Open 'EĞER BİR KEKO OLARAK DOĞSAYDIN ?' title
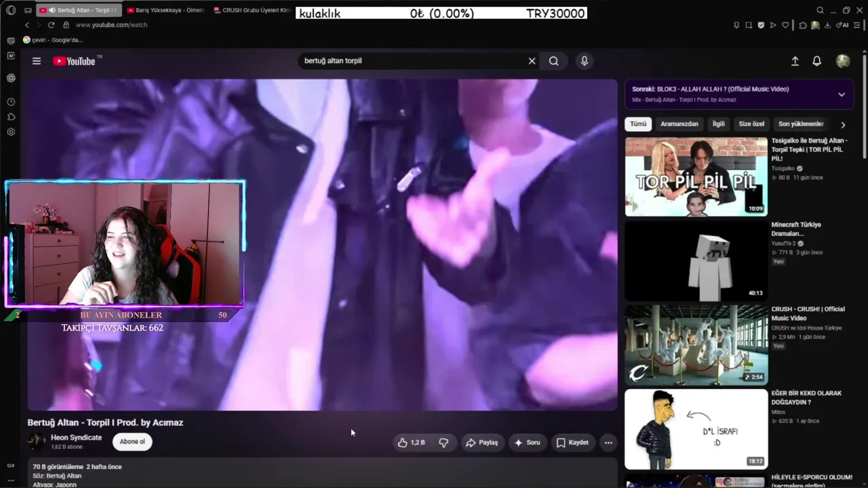The width and height of the screenshot is (868, 488). click(806, 397)
